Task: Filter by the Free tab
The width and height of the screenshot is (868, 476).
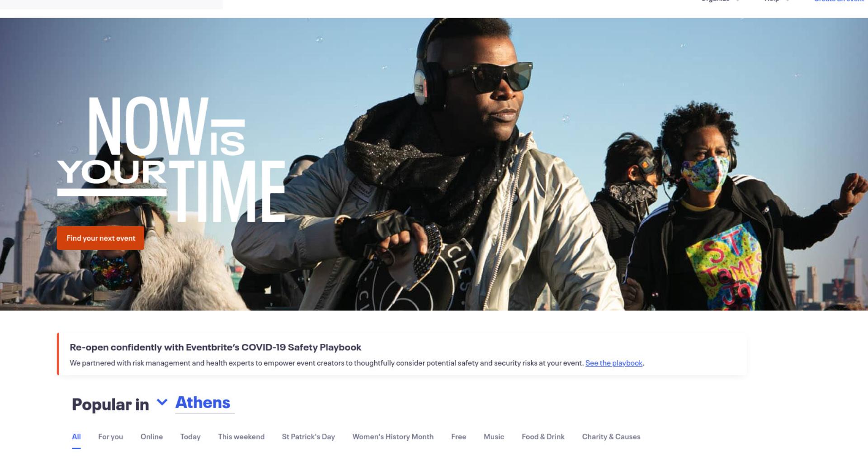Action: [x=458, y=437]
